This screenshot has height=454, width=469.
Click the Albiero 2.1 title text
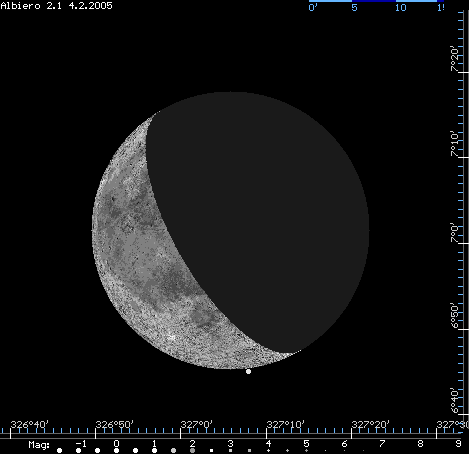31,6
